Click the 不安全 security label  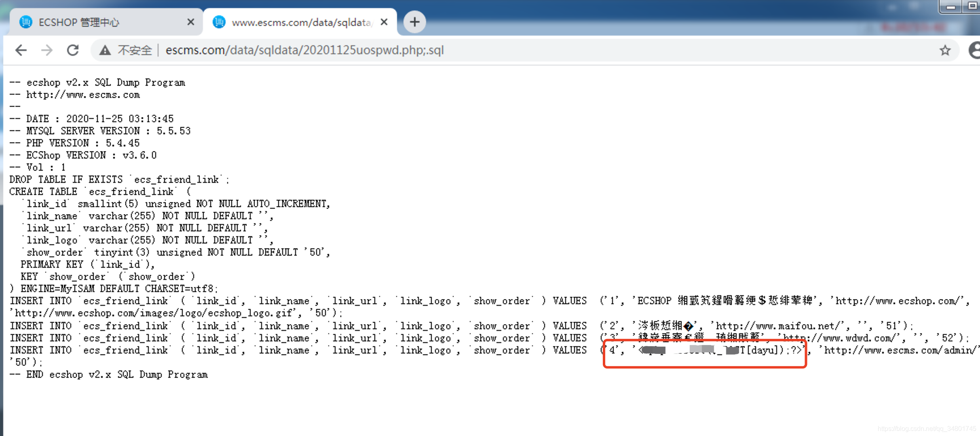135,50
